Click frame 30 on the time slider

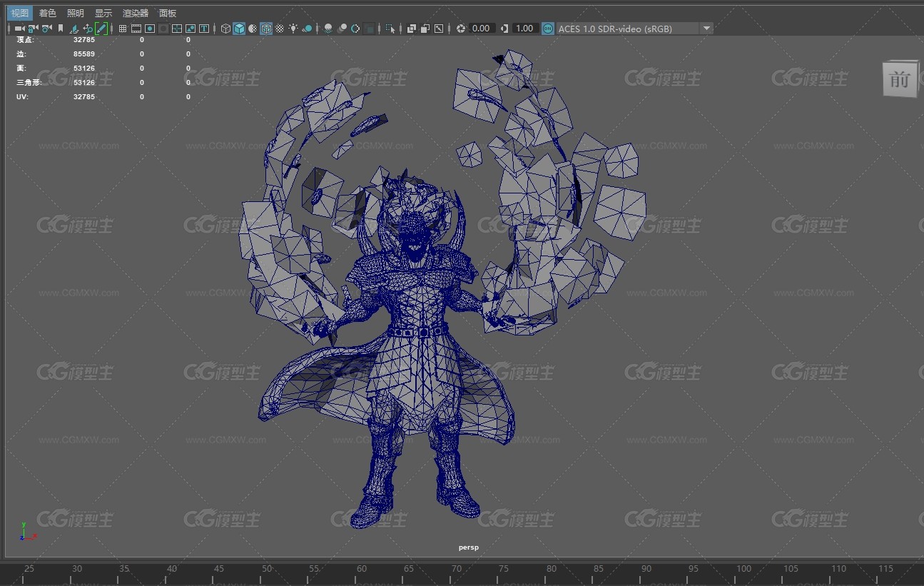77,569
